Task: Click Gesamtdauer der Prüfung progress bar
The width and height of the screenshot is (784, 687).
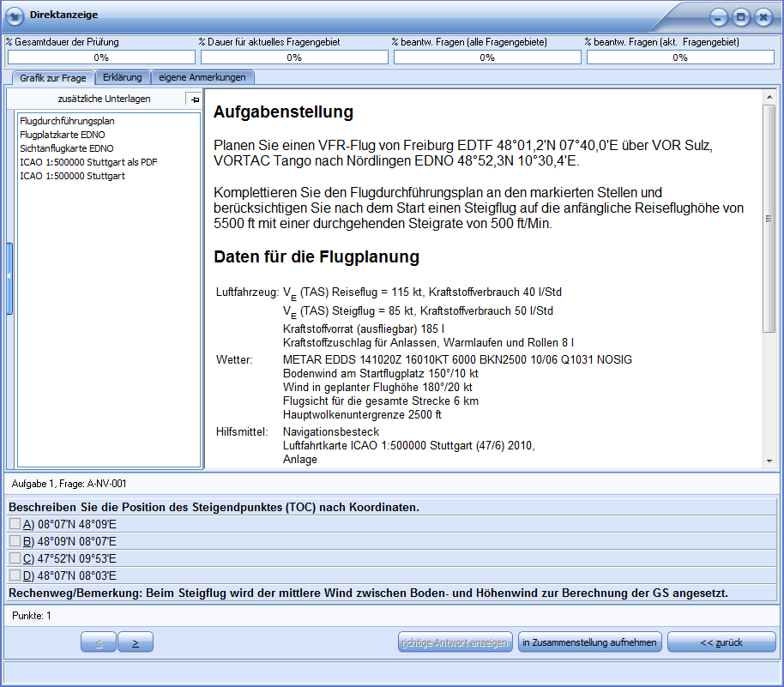Action: coord(101,57)
